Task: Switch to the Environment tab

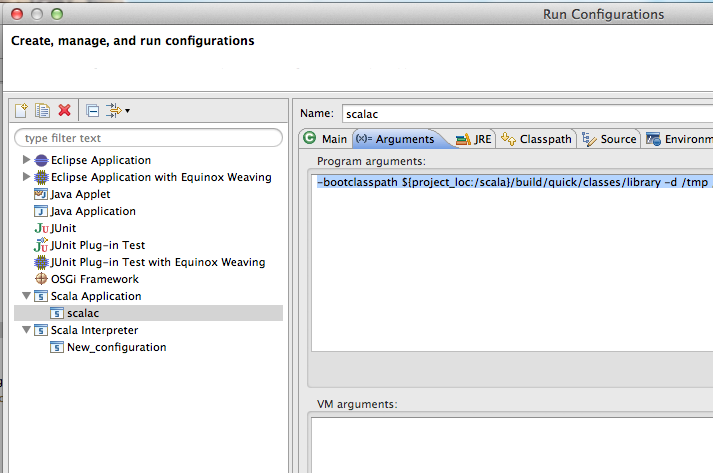Action: [678, 139]
